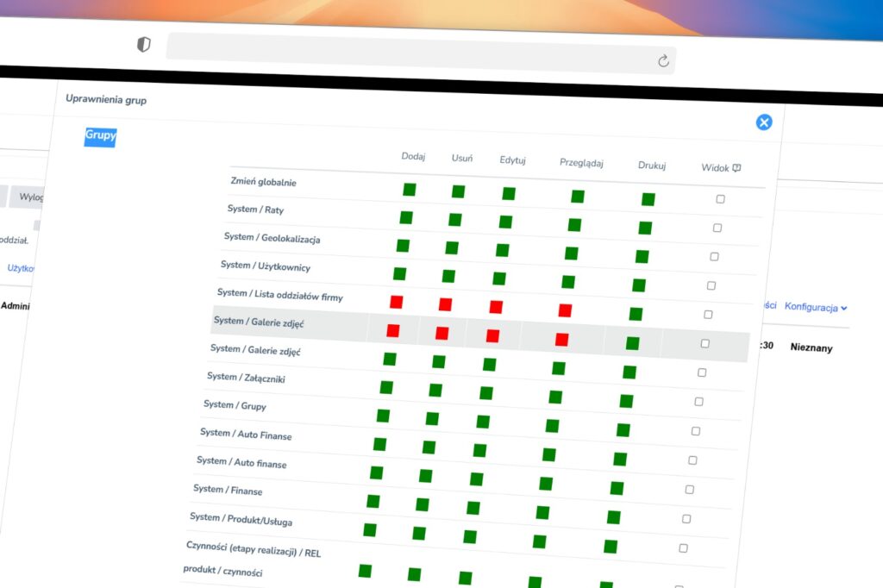
Task: Close the Uprawnienia grup dialog
Action: (764, 122)
